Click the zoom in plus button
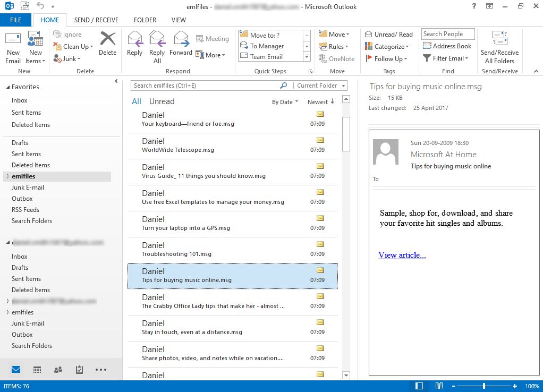The height and width of the screenshot is (392, 543). coord(515,386)
